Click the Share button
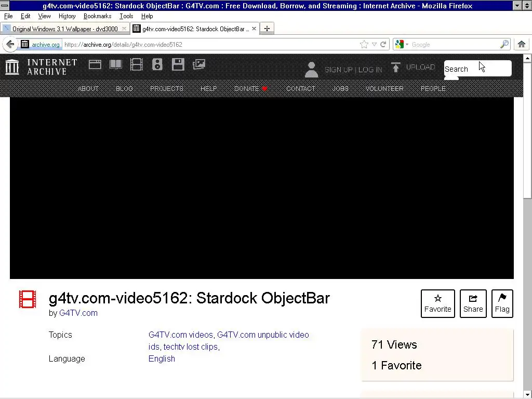This screenshot has width=532, height=399. 473,303
